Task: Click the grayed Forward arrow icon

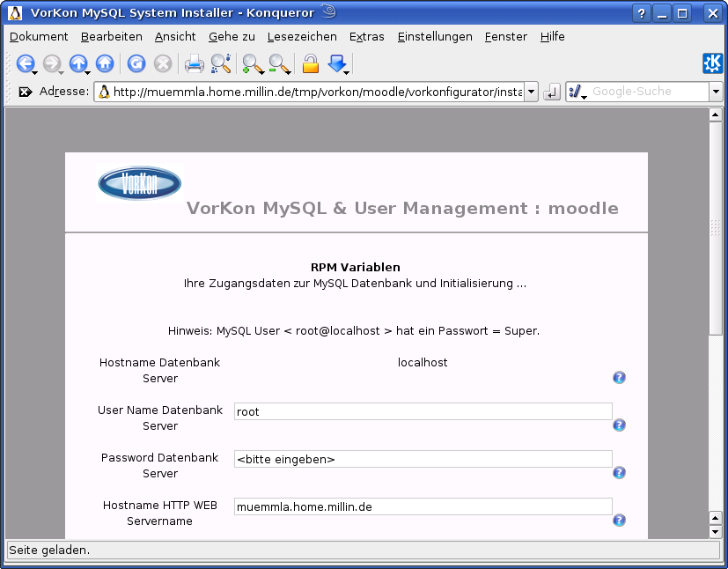Action: click(52, 63)
